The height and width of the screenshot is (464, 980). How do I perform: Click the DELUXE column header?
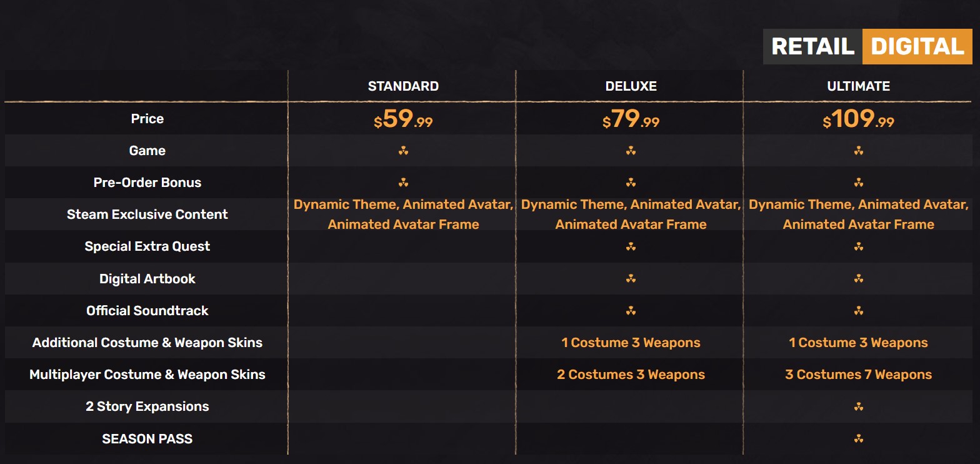pos(631,86)
